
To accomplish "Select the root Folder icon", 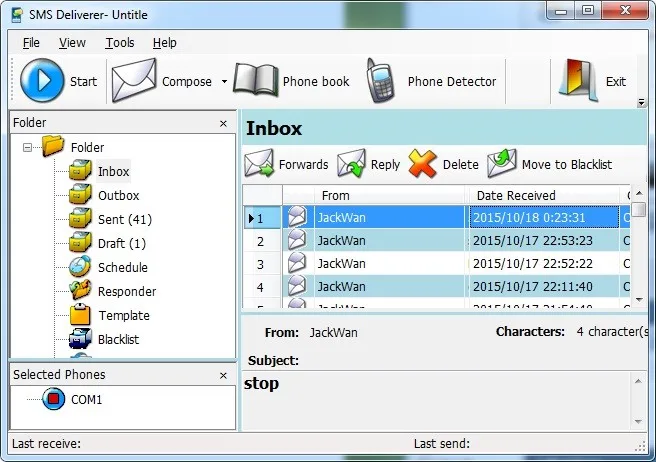I will click(x=53, y=146).
